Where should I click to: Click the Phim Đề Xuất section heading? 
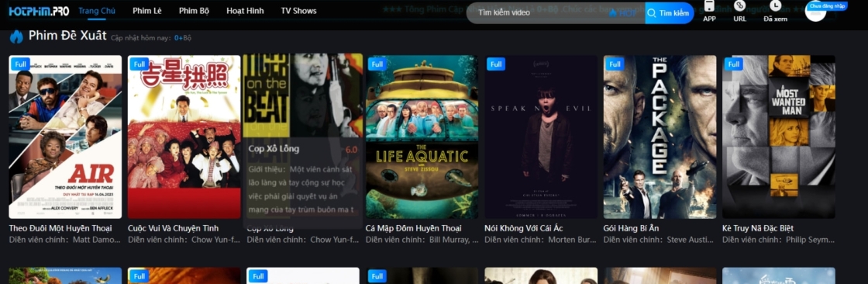pyautogui.click(x=67, y=36)
